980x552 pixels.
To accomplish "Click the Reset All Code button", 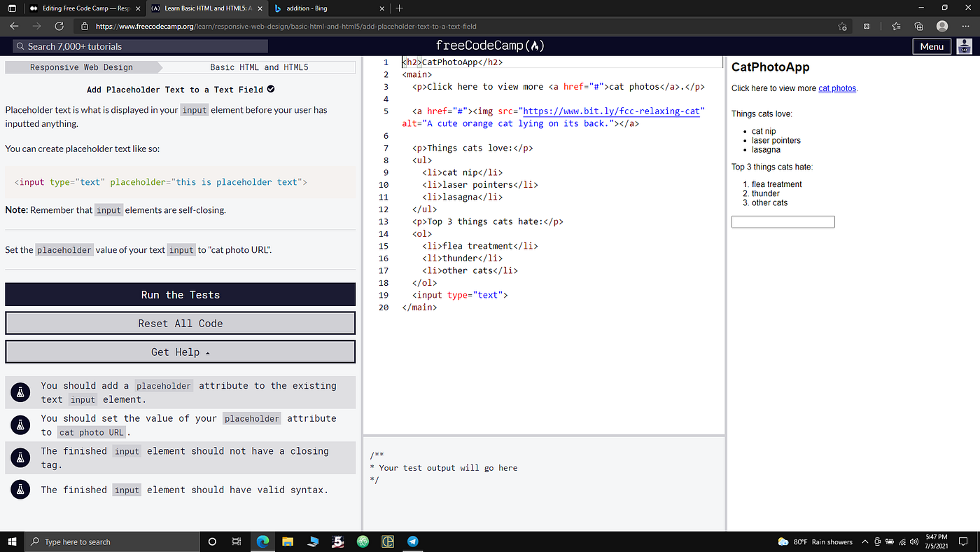I will pyautogui.click(x=180, y=323).
